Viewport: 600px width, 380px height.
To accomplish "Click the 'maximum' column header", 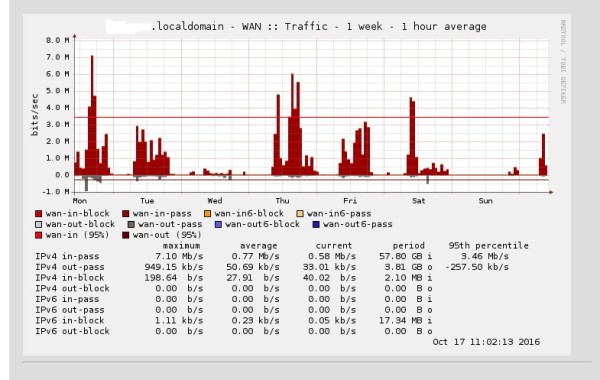I will [x=181, y=246].
